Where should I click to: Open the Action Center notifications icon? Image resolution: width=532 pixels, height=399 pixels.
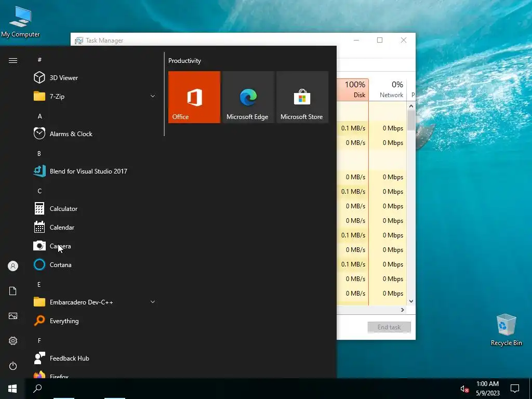click(x=515, y=389)
